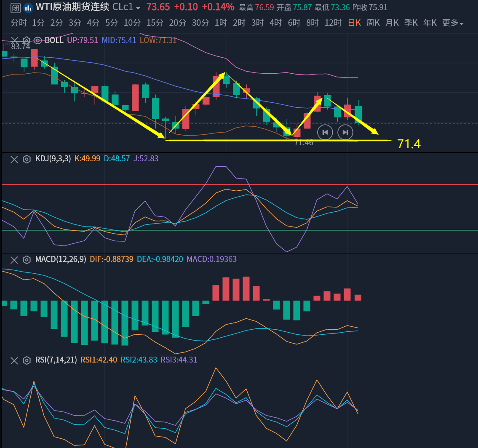Screen dimensions: 478x448
Task: Click the RSI(7,14,21) indicator label
Action: (x=56, y=360)
